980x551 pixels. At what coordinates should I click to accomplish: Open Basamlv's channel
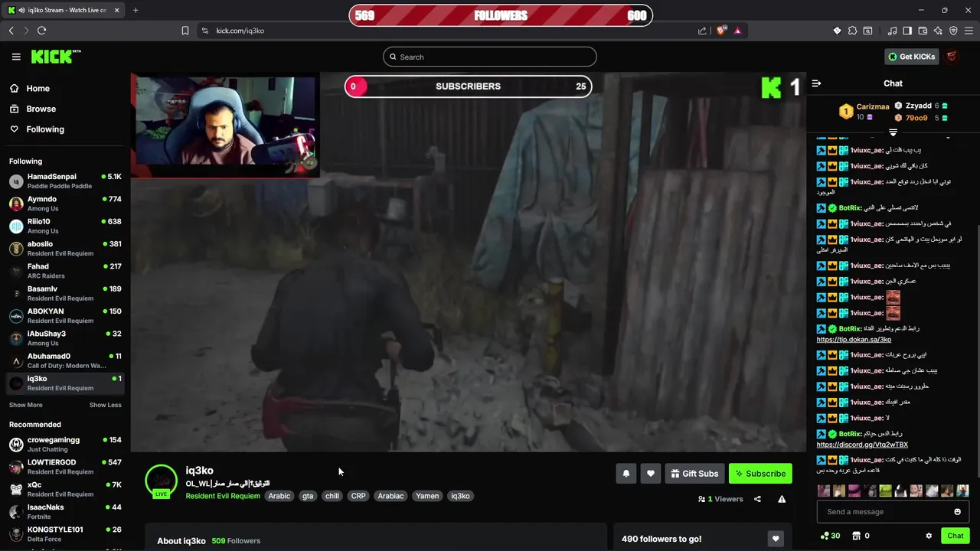(65, 293)
